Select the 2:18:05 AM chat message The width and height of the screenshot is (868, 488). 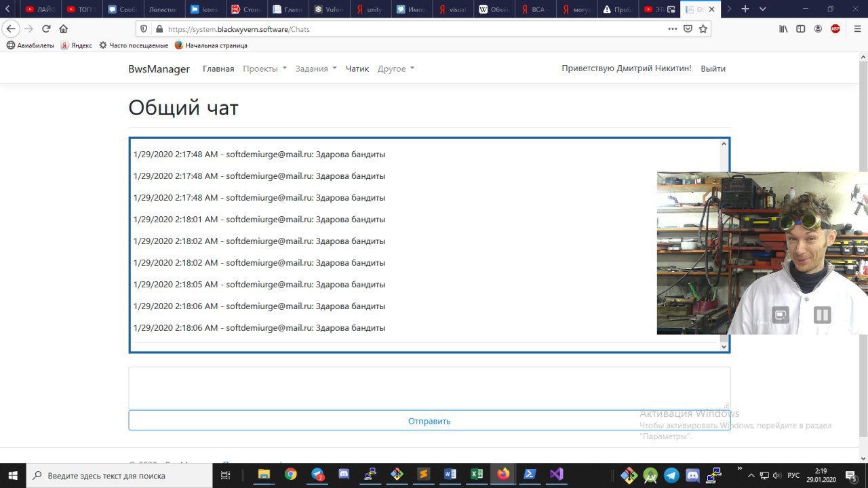click(259, 284)
